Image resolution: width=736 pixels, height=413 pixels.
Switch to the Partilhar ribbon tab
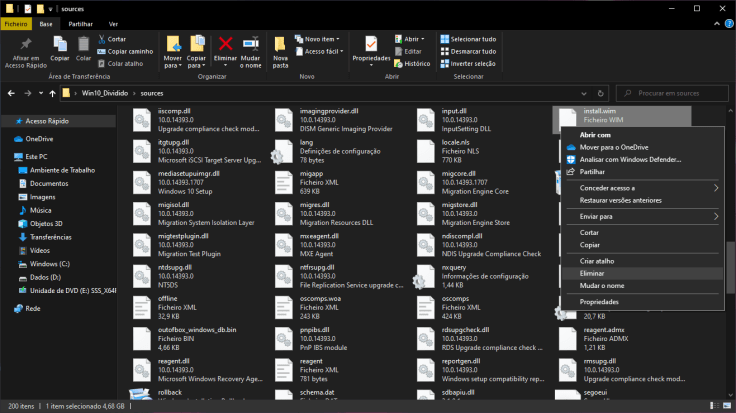pos(81,23)
